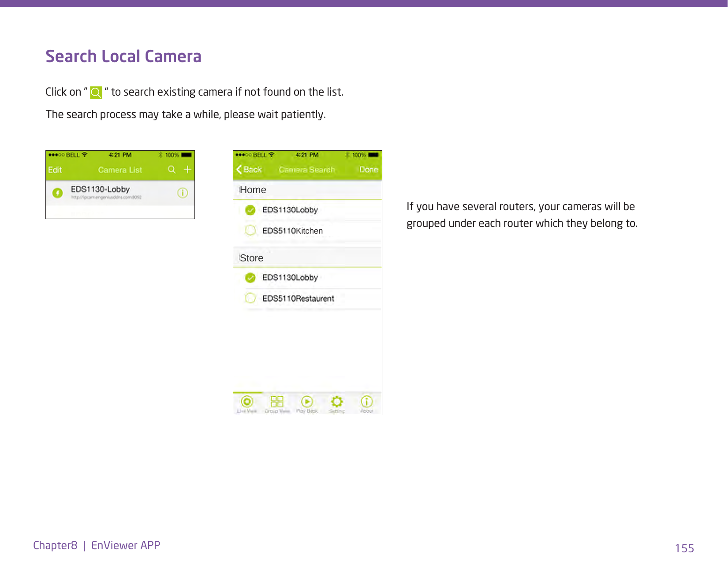Click the Store group header
Screen dimensions: 728x562
[x=307, y=258]
